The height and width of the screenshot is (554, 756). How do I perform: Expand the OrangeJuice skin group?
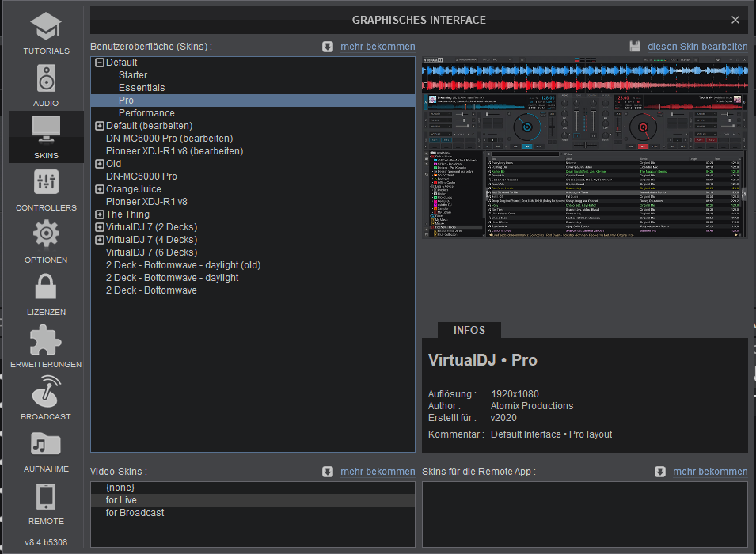(x=100, y=189)
